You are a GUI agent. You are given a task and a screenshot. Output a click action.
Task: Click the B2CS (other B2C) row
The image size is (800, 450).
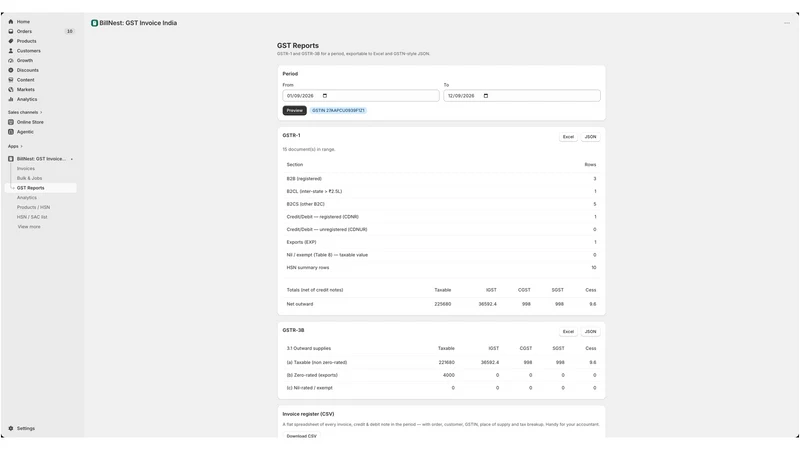pyautogui.click(x=441, y=204)
